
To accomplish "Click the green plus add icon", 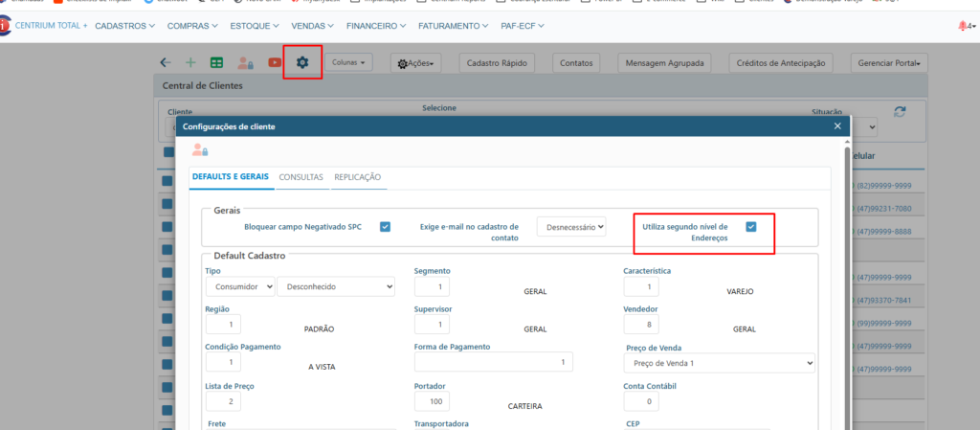I will click(190, 62).
